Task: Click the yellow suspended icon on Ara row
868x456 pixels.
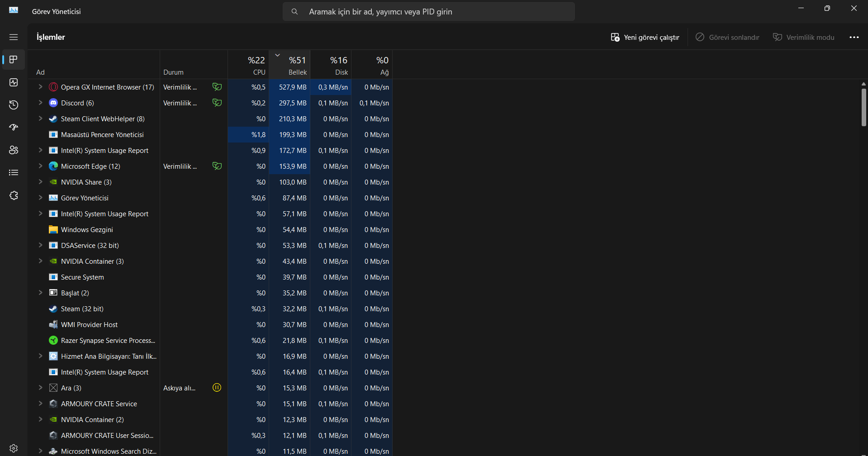Action: pos(217,387)
